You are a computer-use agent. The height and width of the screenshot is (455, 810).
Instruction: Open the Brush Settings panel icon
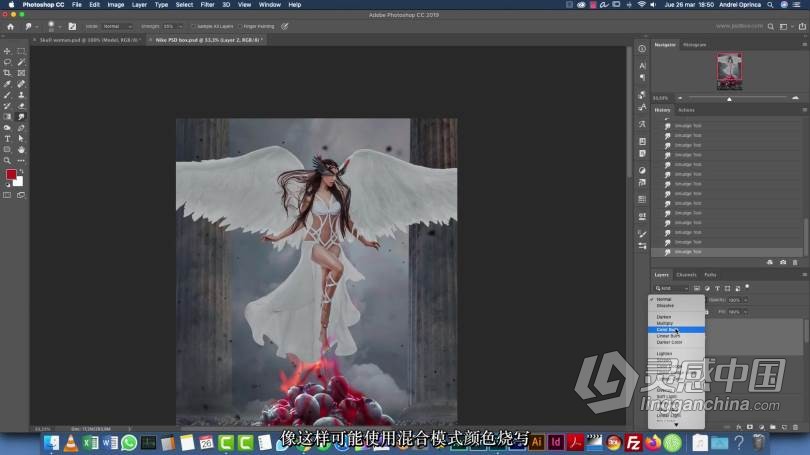72,26
